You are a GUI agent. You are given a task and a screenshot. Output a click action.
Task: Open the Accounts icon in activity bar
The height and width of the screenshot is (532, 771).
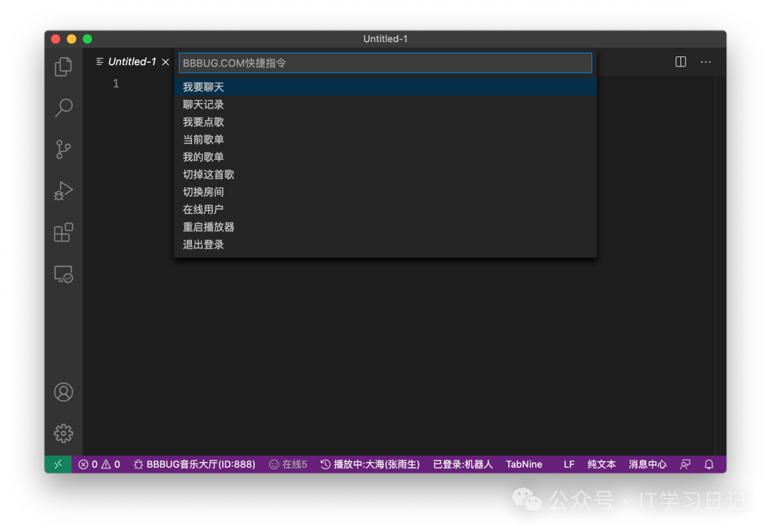click(x=64, y=392)
